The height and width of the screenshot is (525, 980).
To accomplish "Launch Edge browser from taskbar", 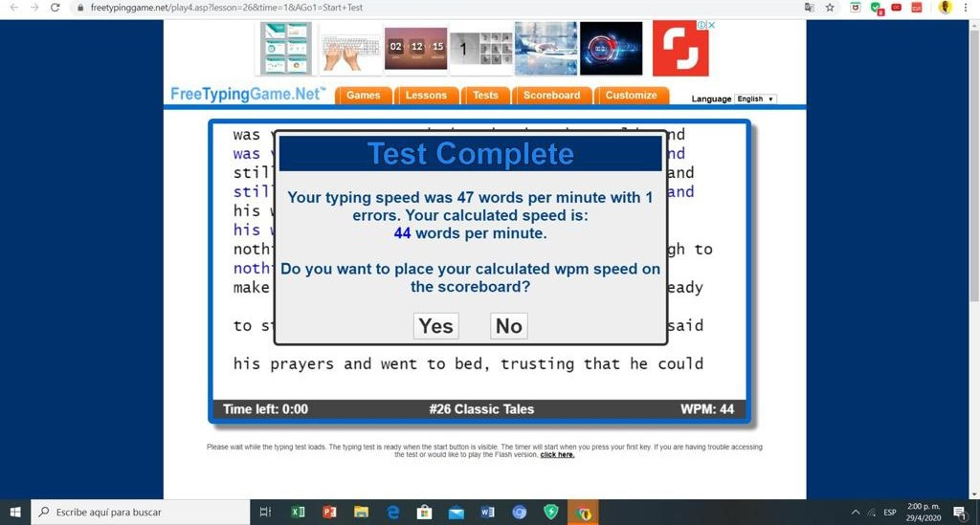I will pos(393,512).
